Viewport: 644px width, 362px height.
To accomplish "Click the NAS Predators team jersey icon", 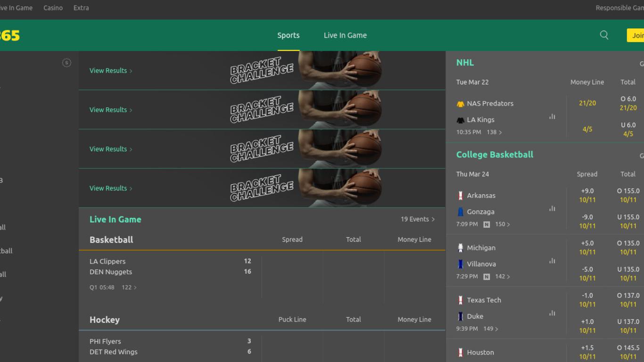I will (461, 104).
